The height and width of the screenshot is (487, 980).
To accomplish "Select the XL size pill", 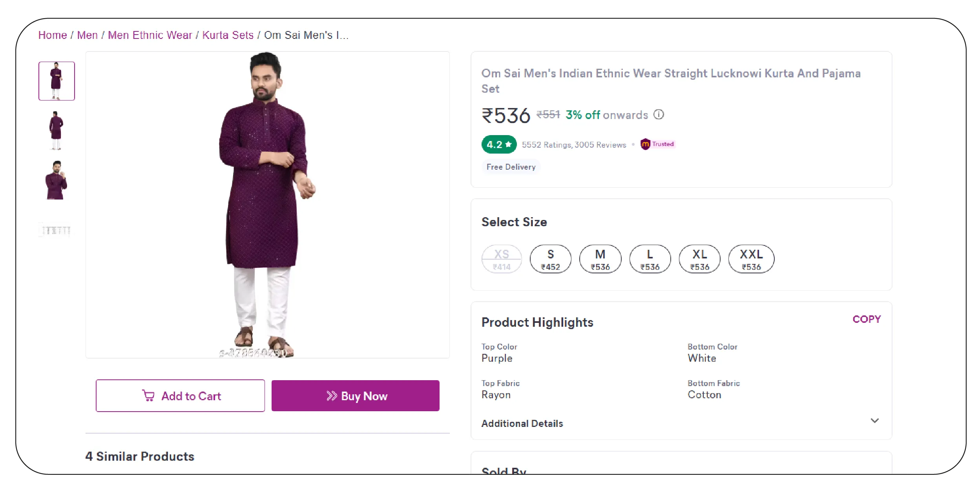I will [x=699, y=259].
